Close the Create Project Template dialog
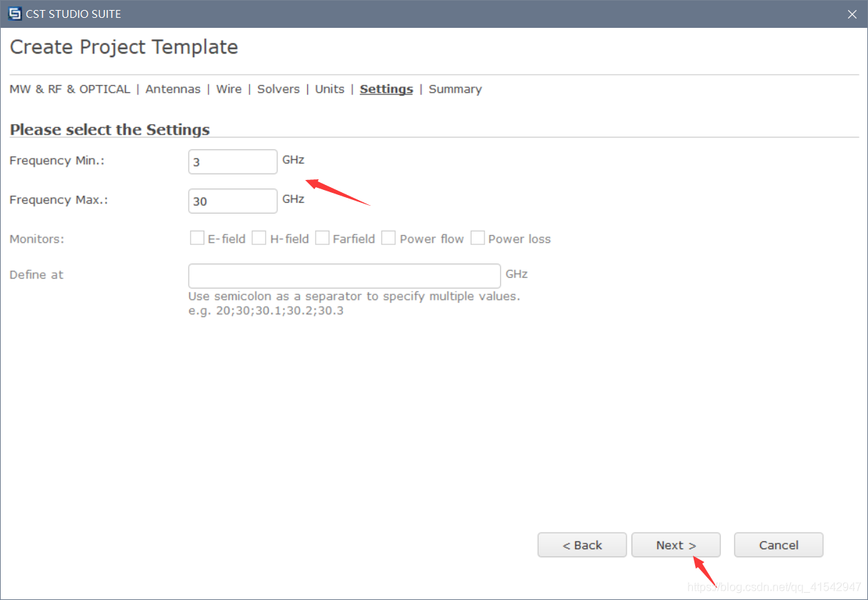The height and width of the screenshot is (600, 868). [852, 14]
